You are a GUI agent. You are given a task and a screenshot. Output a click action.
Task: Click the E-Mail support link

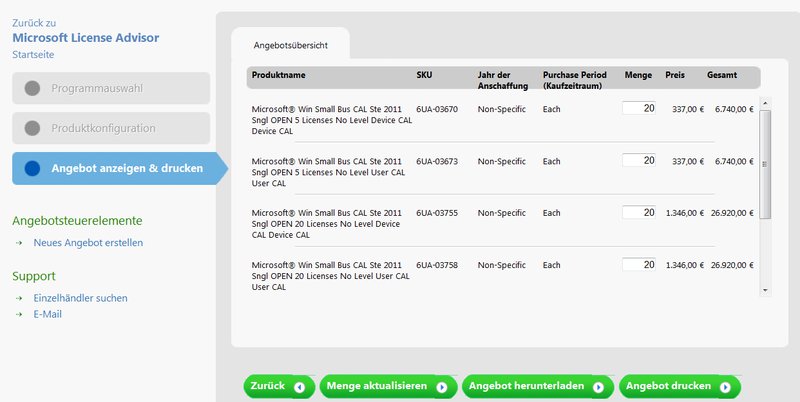tap(47, 314)
